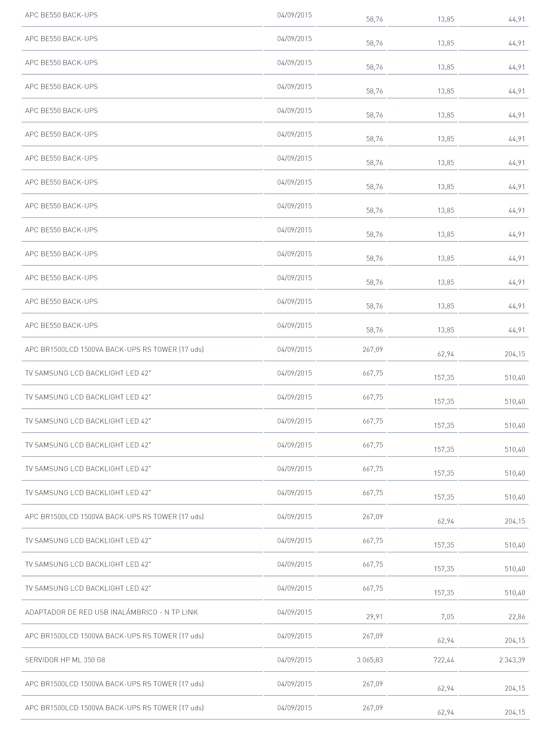This screenshot has height=731, width=560.
Task: Click first APC BR1500LCD 1500VA BACK-UPS row
Action: pos(114,349)
